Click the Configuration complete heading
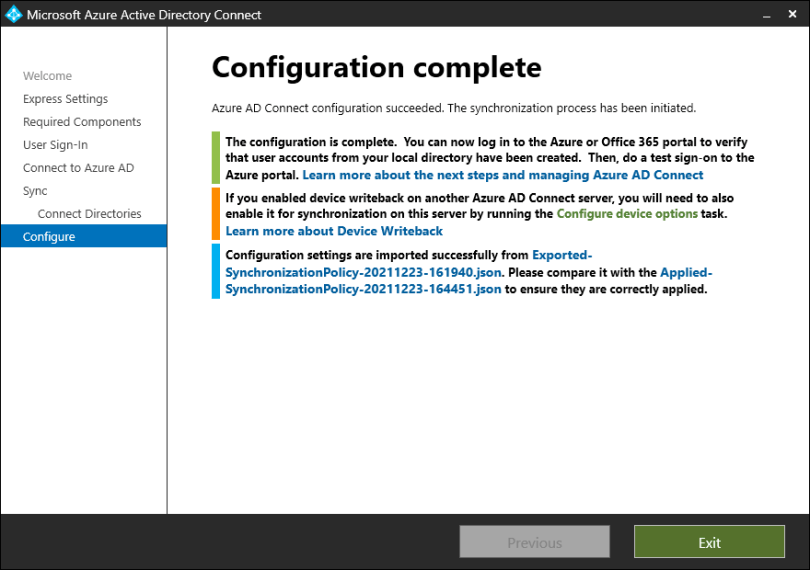The width and height of the screenshot is (810, 570). pos(376,67)
